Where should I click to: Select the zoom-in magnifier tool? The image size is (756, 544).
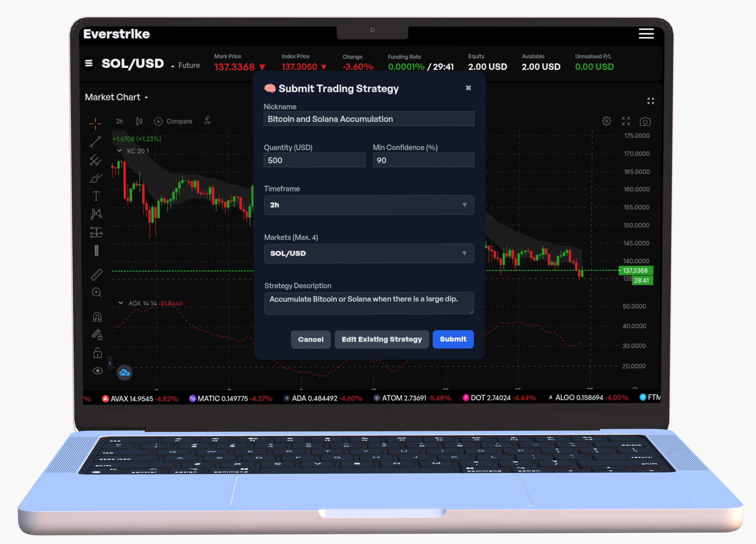(96, 292)
